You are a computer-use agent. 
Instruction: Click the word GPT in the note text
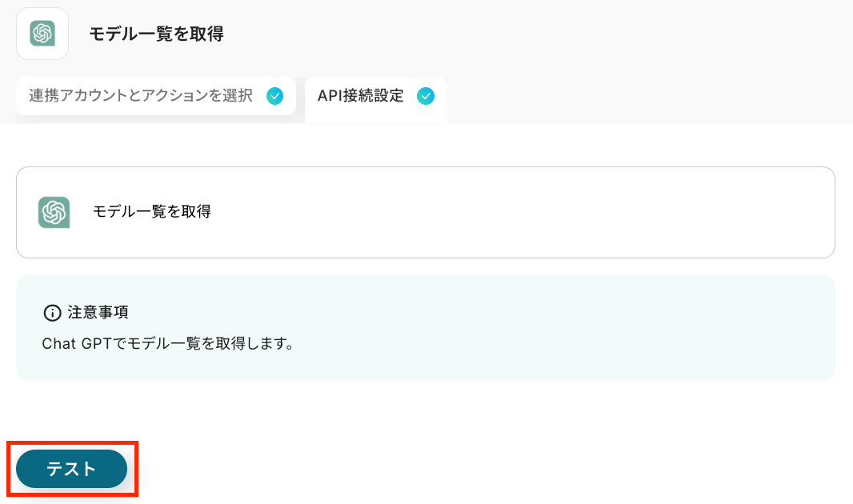96,344
